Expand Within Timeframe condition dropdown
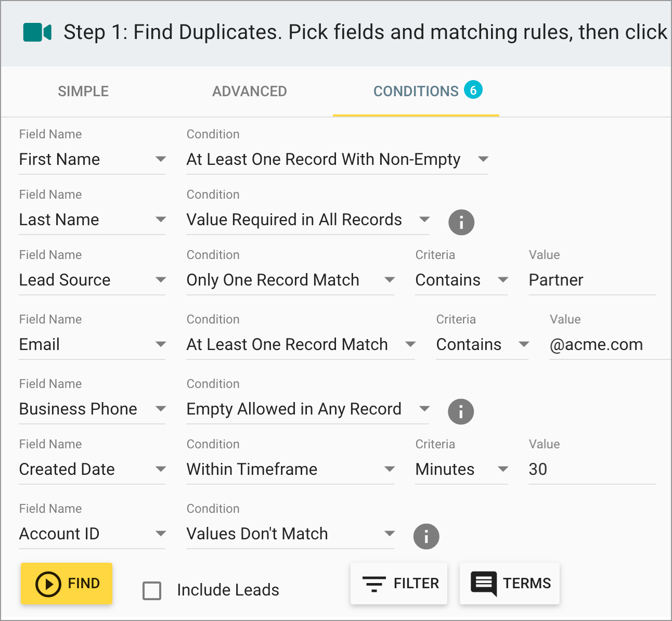This screenshot has width=672, height=621. tap(290, 469)
